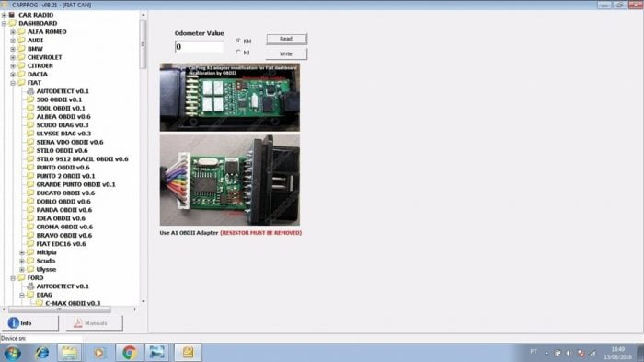Image resolution: width=644 pixels, height=362 pixels.
Task: Select PUNTO 2 OBDII v0.1 entry
Action: [x=65, y=176]
